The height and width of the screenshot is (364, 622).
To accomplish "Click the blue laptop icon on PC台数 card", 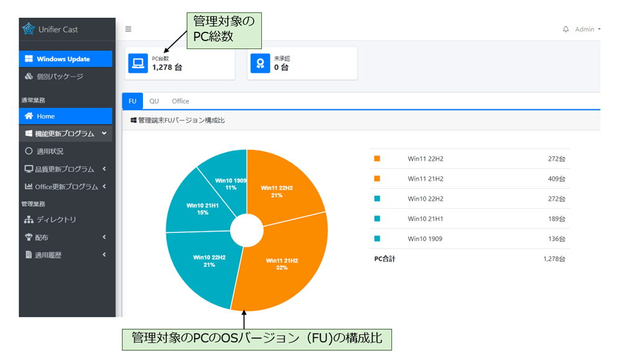I will 138,63.
